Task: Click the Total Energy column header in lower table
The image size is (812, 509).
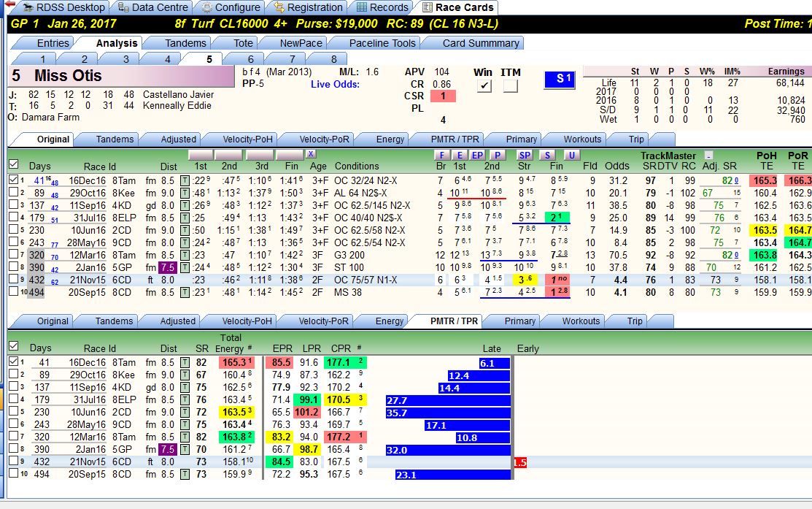Action: click(x=231, y=343)
